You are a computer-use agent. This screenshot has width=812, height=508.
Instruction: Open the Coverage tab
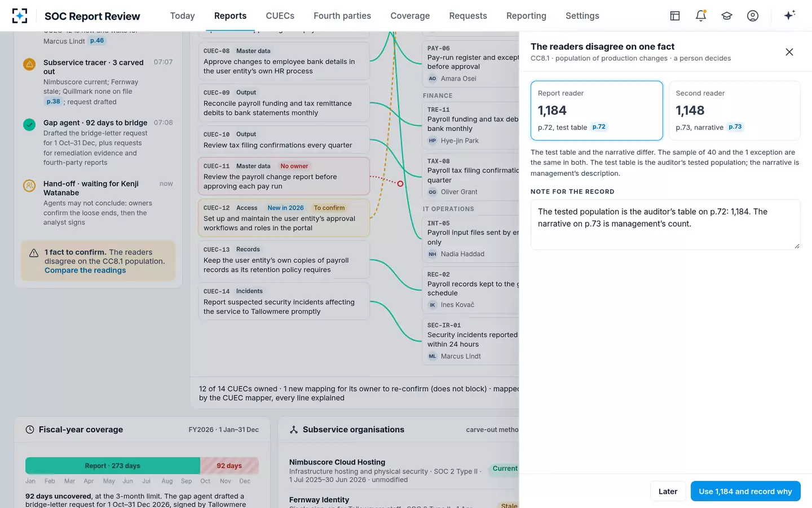pos(410,16)
